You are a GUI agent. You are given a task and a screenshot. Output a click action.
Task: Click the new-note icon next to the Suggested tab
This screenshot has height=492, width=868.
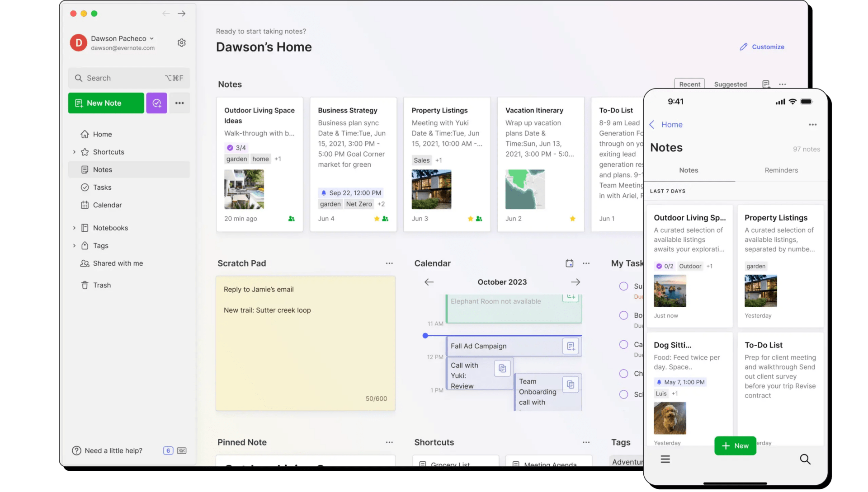(765, 84)
